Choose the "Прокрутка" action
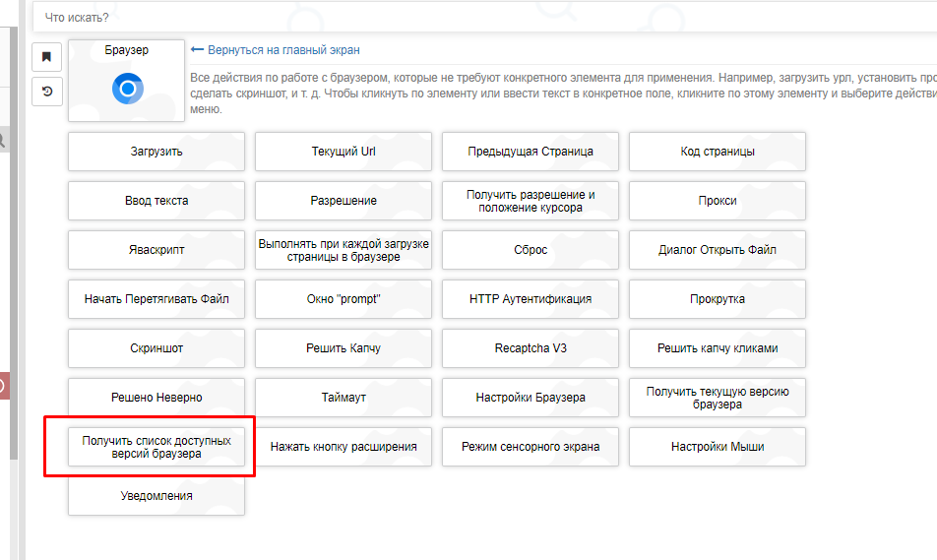 pyautogui.click(x=718, y=299)
